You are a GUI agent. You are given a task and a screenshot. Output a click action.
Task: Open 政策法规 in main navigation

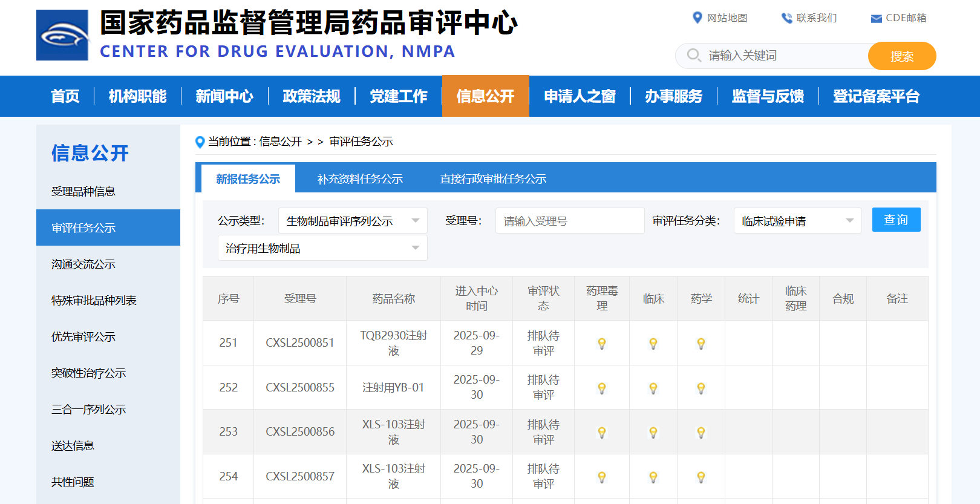pos(311,96)
